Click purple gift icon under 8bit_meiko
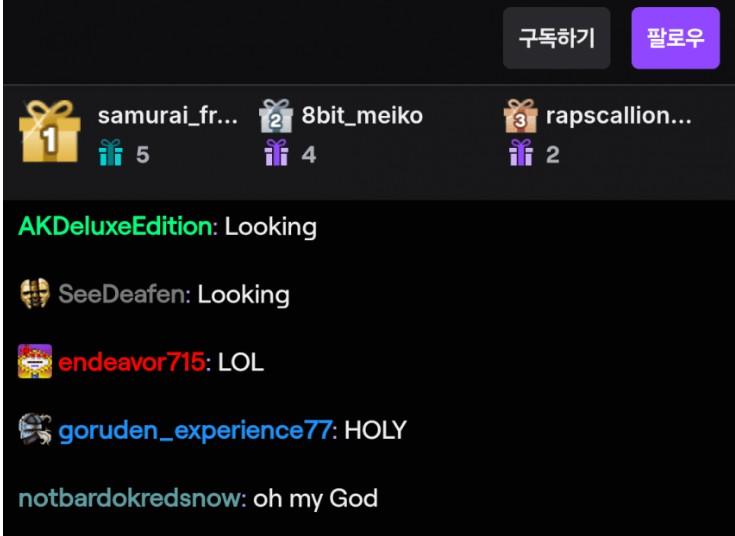The height and width of the screenshot is (536, 735). [277, 153]
